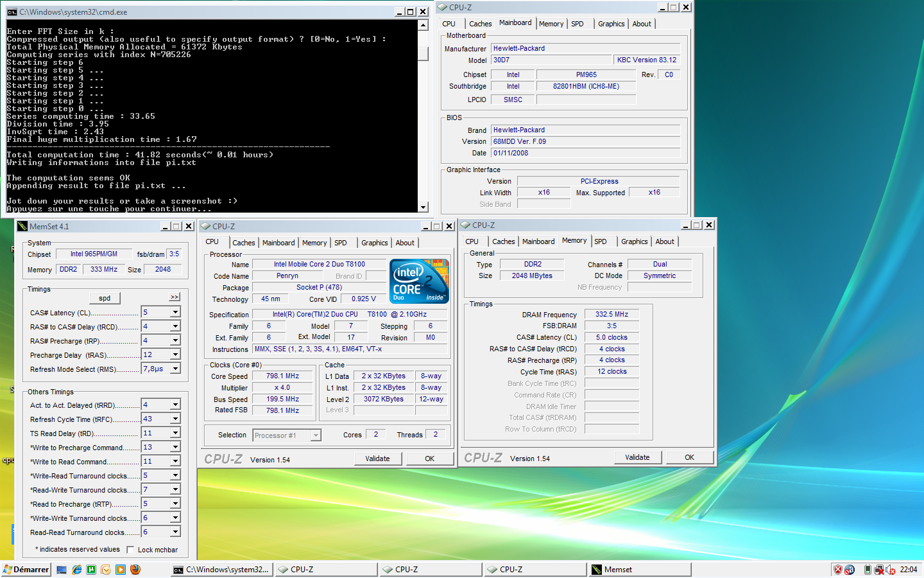Click the Southbridge 82801HBM (ICH8-ME) field
Viewport: 924px width, 578px height.
[x=586, y=86]
